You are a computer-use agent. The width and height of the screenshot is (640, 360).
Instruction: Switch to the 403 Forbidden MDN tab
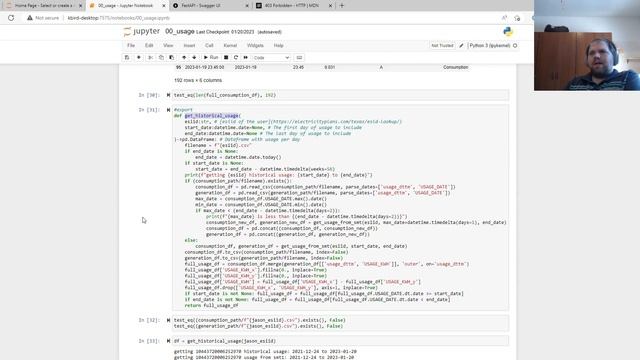(292, 6)
